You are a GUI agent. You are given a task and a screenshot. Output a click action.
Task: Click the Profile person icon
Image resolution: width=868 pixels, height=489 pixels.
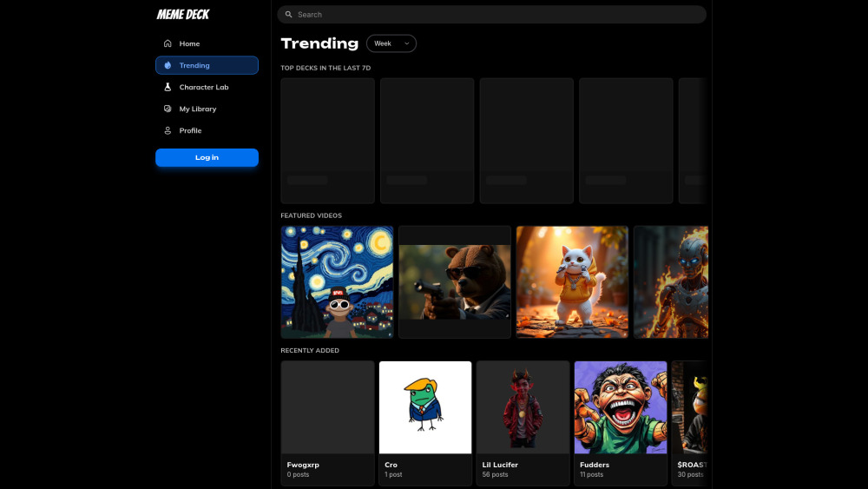coord(168,130)
